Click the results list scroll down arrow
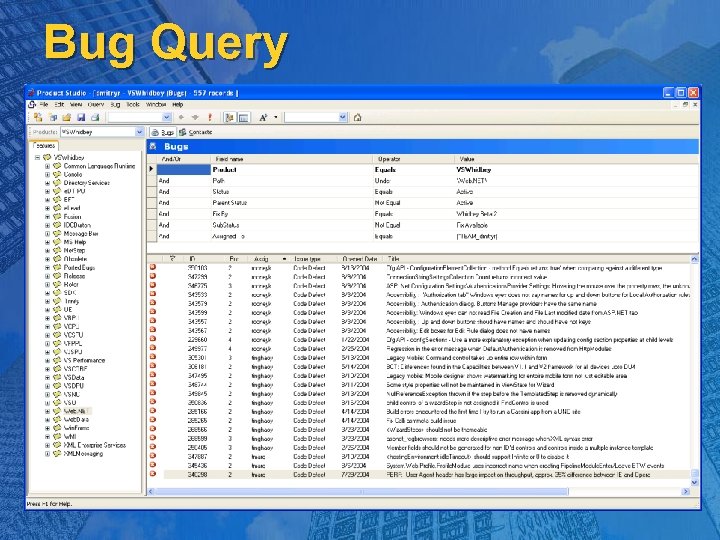This screenshot has height=540, width=720. [694, 482]
